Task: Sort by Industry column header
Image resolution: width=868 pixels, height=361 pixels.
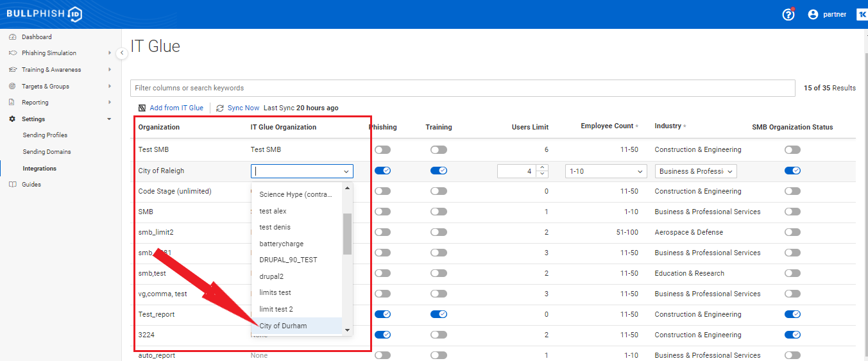Action: [668, 126]
